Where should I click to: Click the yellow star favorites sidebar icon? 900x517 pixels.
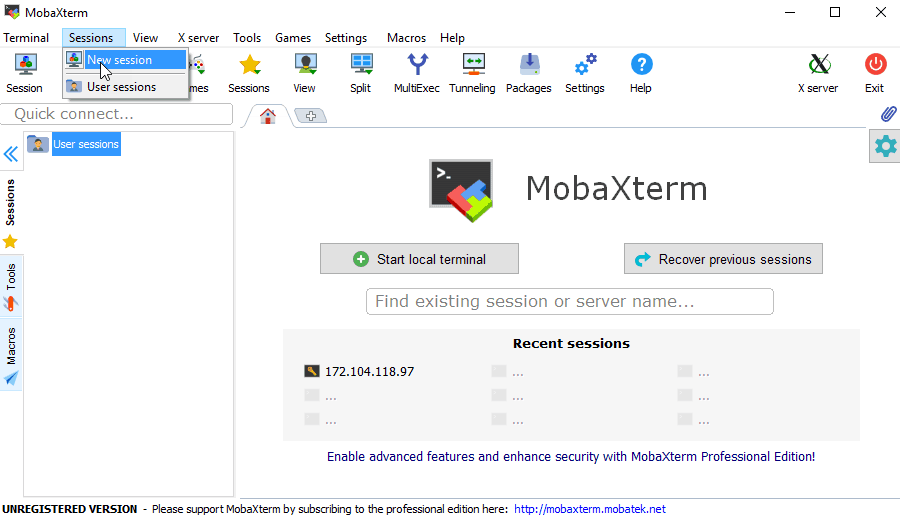pos(10,242)
